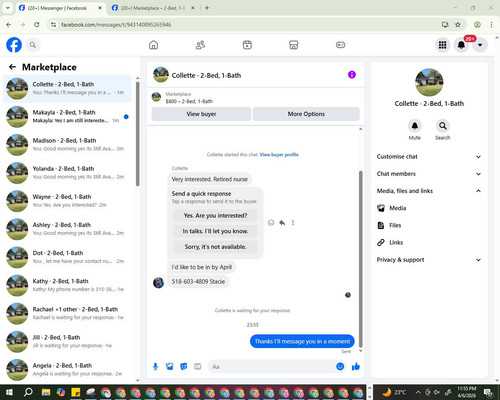Image resolution: width=500 pixels, height=400 pixels.
Task: Open the Gaming icon in top navigation
Action: 340,45
